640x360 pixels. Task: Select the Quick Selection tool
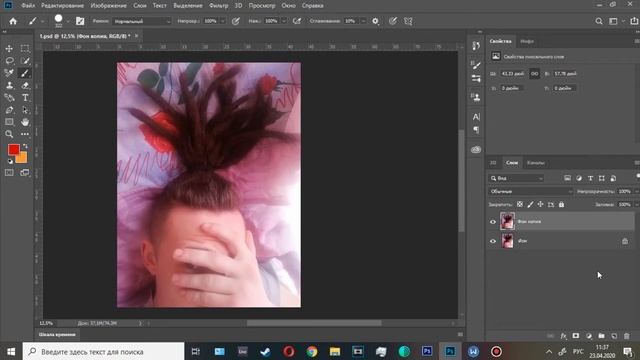click(x=25, y=61)
